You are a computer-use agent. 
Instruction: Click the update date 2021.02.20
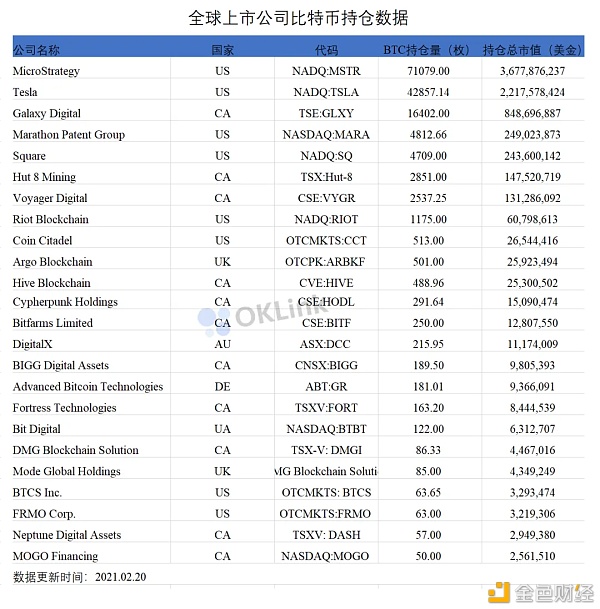pyautogui.click(x=120, y=577)
